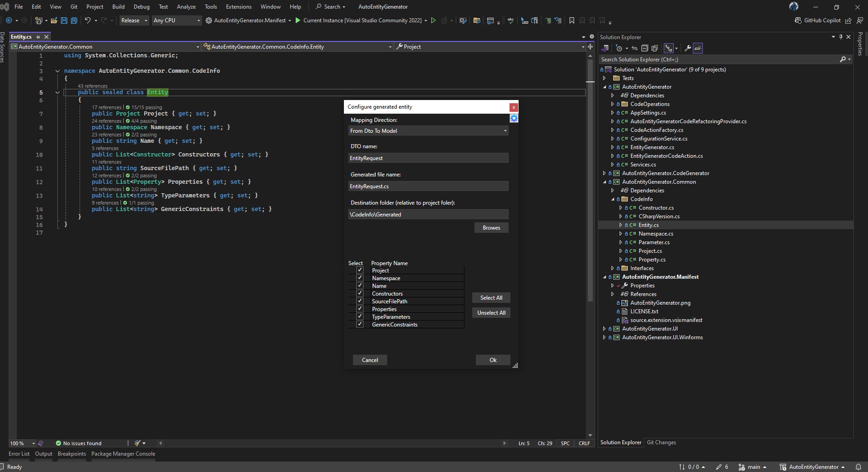Viewport: 868px width, 472px height.
Task: Uncheck the Namespace property checkbox
Action: click(360, 278)
